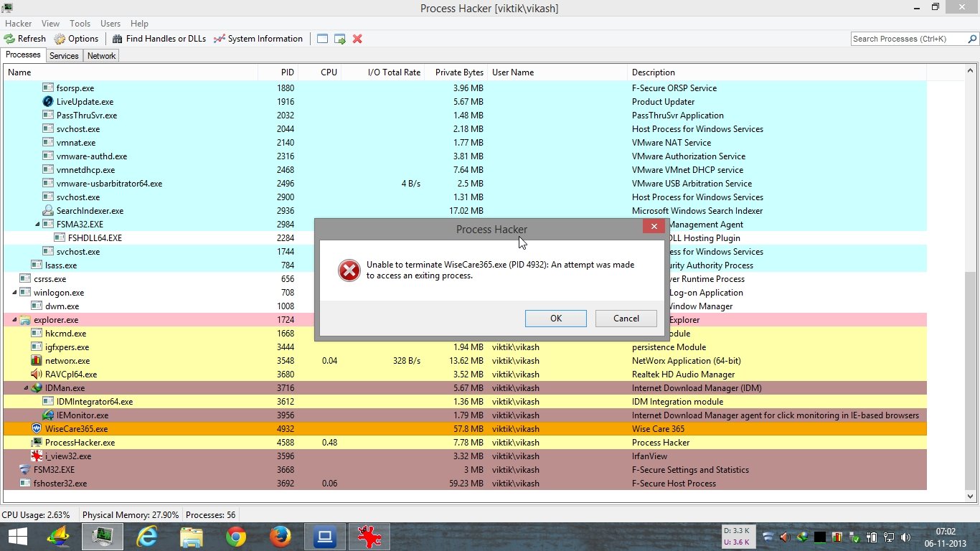
Task: Open the Tools menu
Action: (80, 24)
